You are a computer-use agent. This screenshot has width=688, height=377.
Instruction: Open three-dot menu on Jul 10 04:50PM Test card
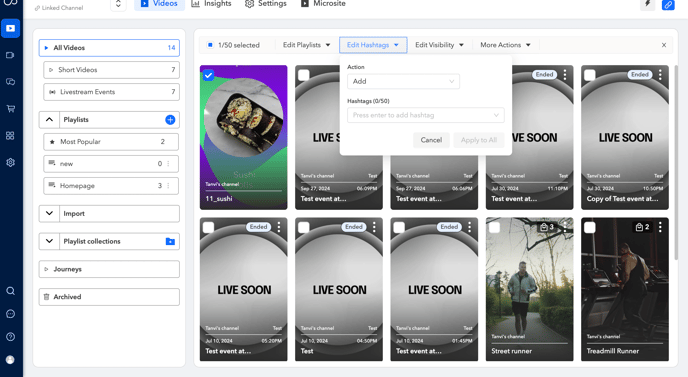click(374, 227)
